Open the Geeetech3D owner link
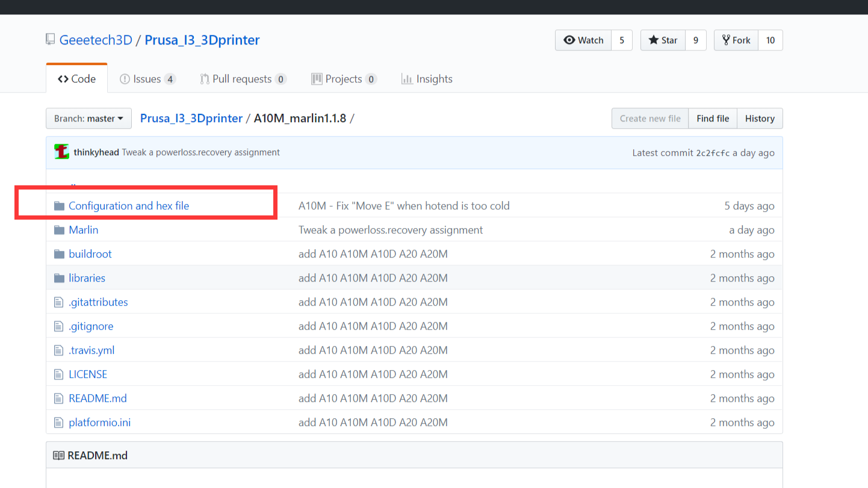This screenshot has height=488, width=868. coord(95,40)
